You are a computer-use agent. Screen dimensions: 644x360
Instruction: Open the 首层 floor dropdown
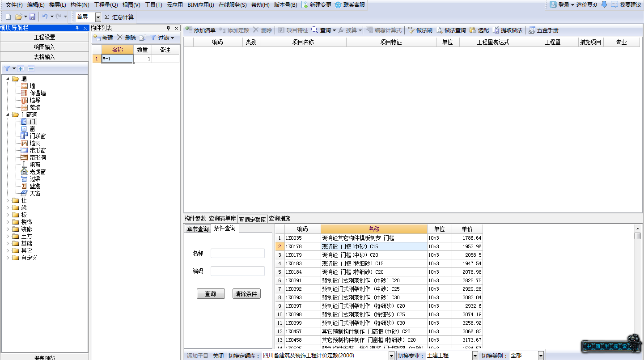[x=98, y=17]
